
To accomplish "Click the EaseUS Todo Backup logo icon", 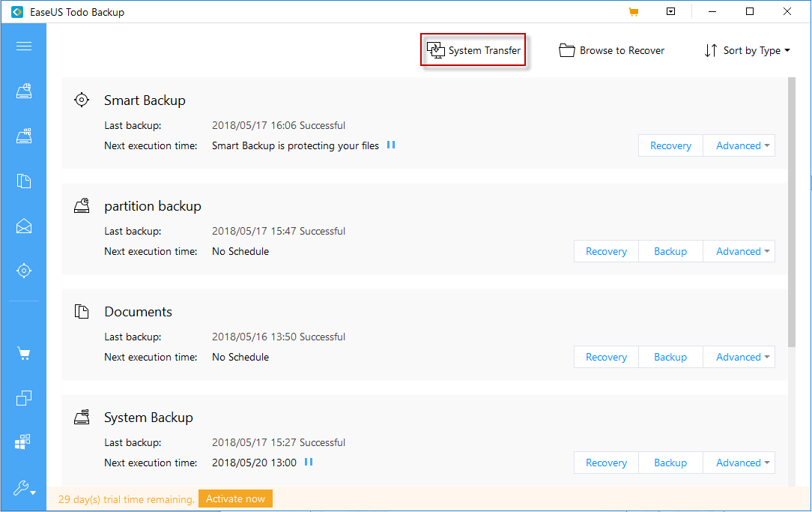I will 17,12.
